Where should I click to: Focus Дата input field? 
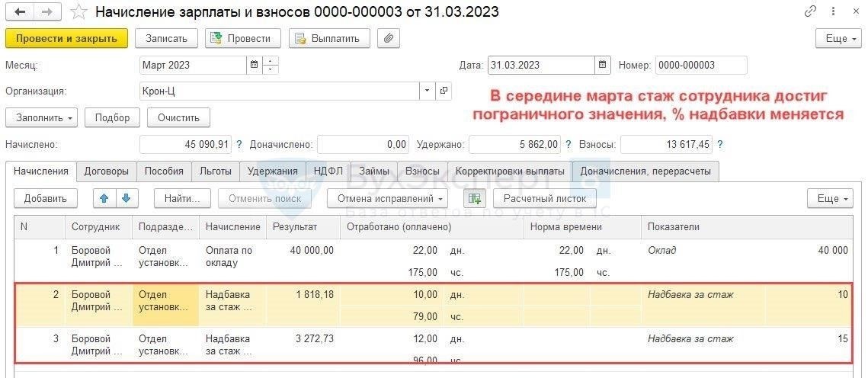coord(541,65)
